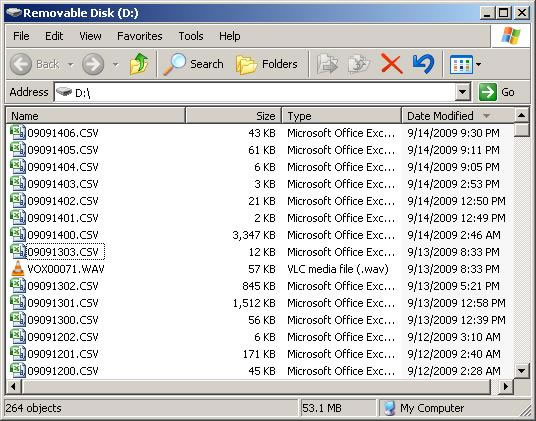Open the Tools menu
Viewport: 536px width, 421px height.
point(191,36)
